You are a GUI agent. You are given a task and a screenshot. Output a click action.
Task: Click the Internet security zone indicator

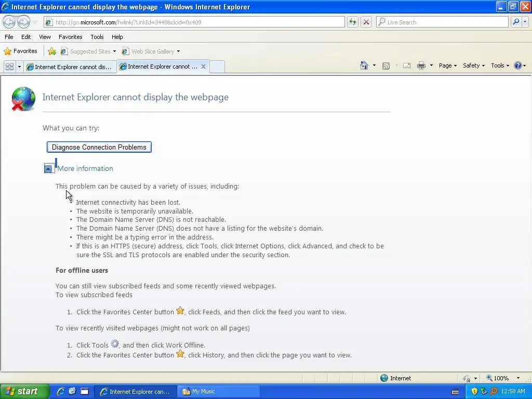(395, 378)
